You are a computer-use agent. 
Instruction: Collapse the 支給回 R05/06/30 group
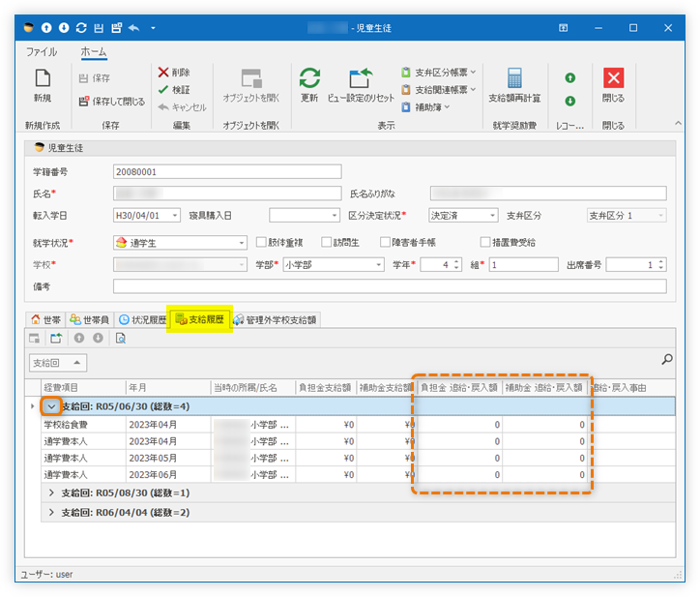[51, 406]
